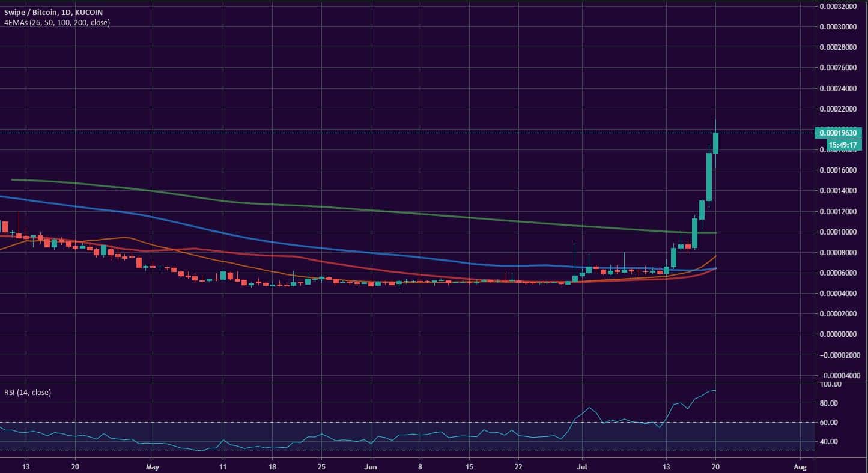Click the 15 date label on the time axis
Screen dimensions: 868x473
(x=469, y=466)
